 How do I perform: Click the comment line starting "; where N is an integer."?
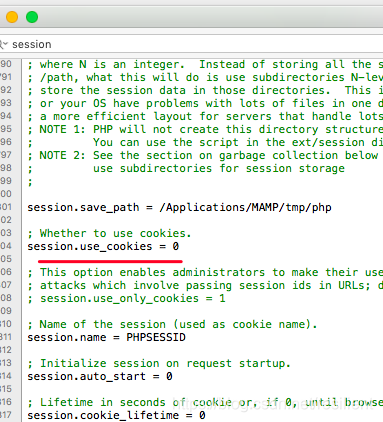pyautogui.click(x=205, y=64)
